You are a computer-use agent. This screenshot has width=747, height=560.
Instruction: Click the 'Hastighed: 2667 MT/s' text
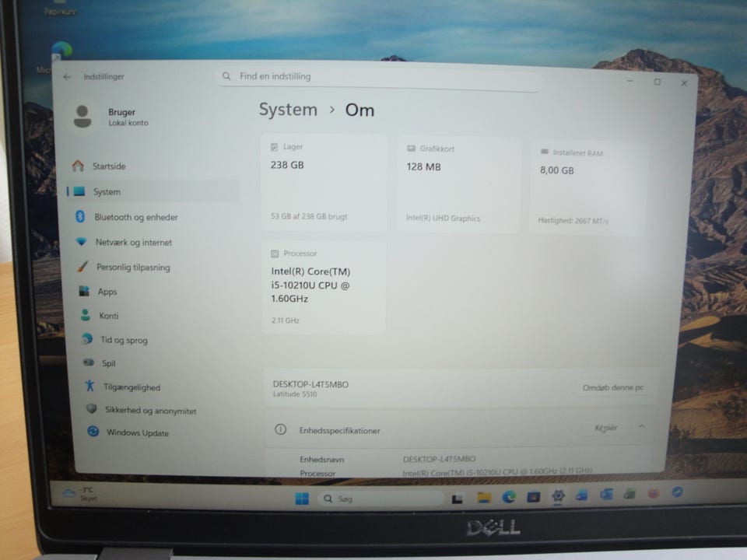pos(573,220)
